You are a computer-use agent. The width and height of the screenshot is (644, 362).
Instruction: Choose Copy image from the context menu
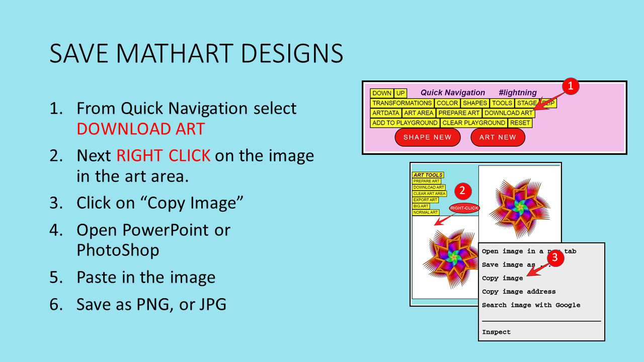tap(502, 278)
